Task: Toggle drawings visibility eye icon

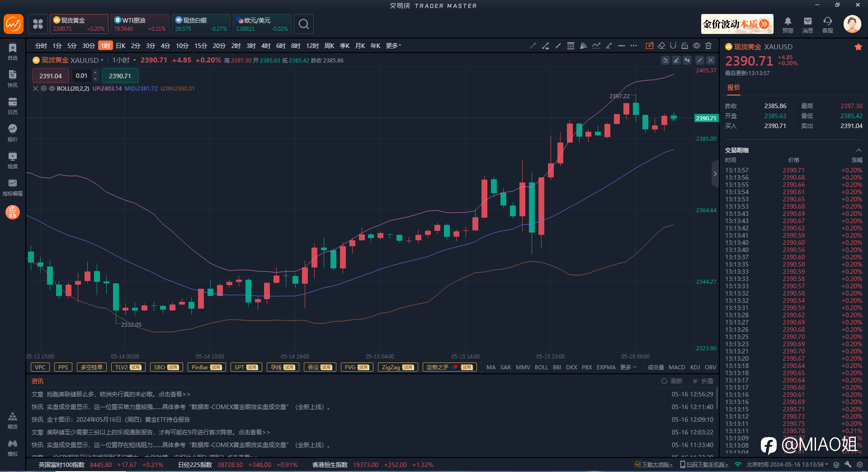Action: (697, 46)
